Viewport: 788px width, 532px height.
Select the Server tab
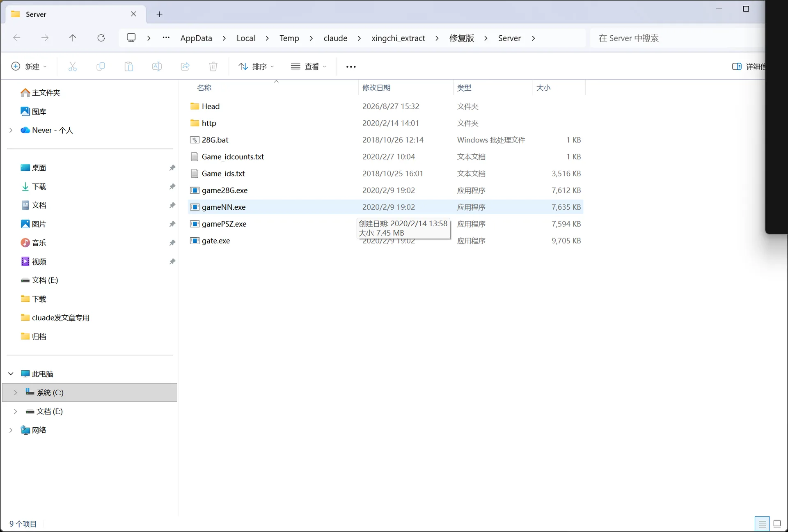tap(76, 14)
